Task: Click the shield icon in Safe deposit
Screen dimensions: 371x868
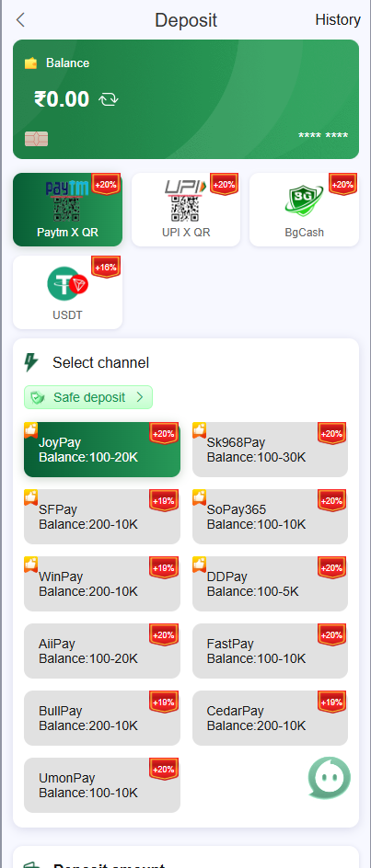Action: pyautogui.click(x=38, y=397)
